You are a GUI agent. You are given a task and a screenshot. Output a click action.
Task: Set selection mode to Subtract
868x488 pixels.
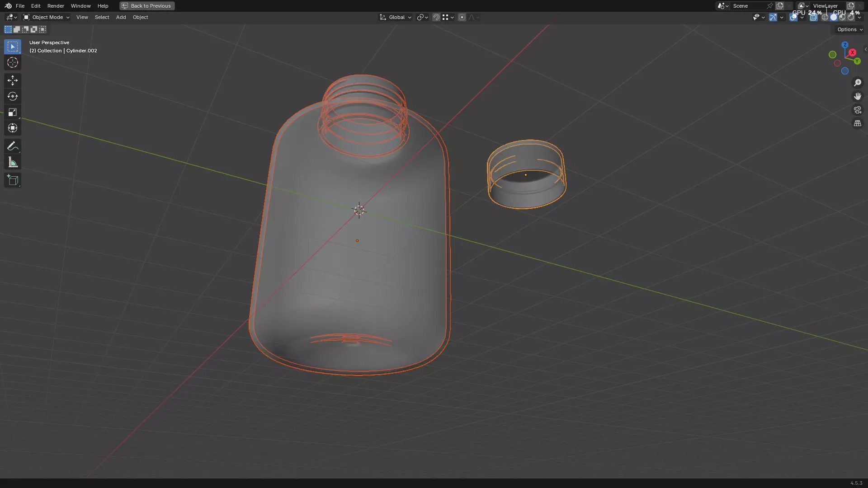25,29
